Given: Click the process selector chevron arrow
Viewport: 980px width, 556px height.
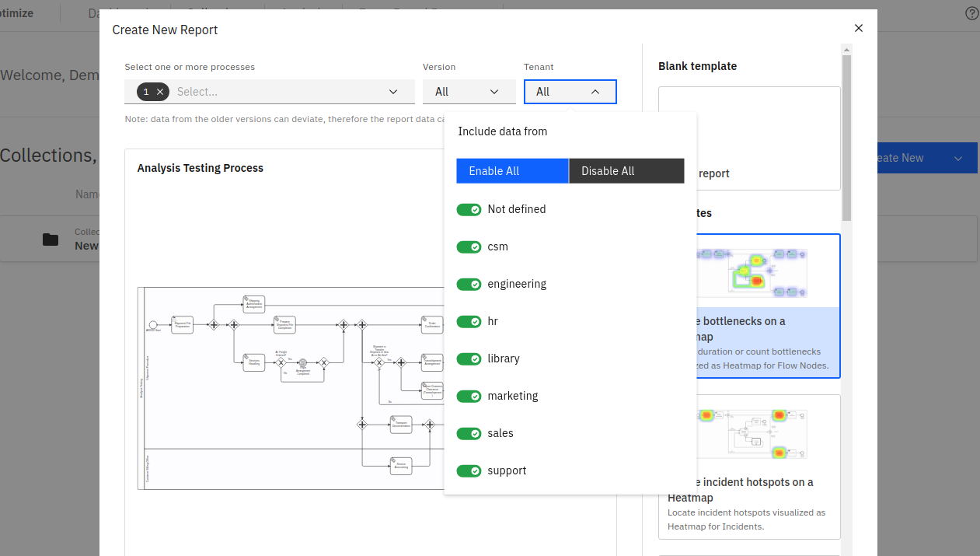Looking at the screenshot, I should point(393,92).
